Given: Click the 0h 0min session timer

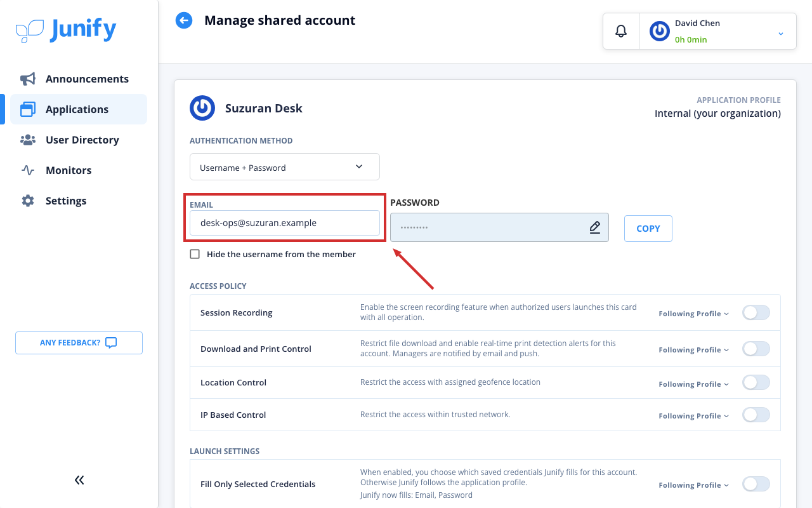Looking at the screenshot, I should (x=691, y=39).
